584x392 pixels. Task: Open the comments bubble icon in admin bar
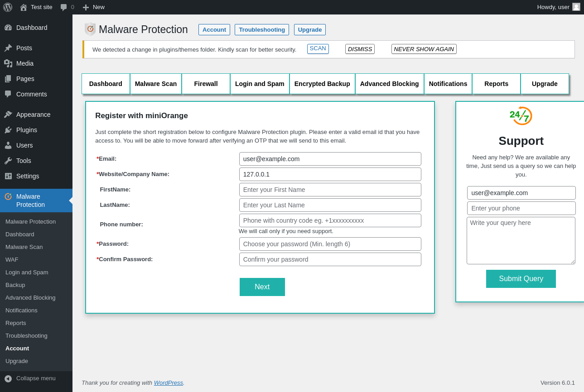pos(64,7)
